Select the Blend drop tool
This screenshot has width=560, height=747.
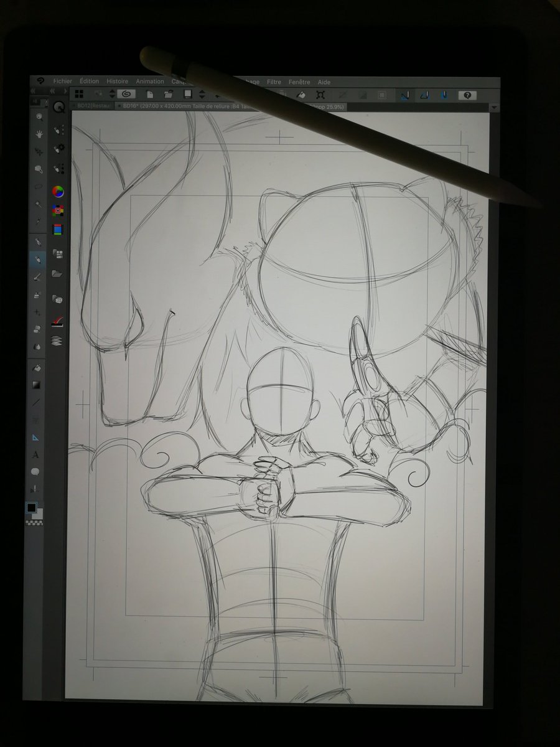pos(38,346)
